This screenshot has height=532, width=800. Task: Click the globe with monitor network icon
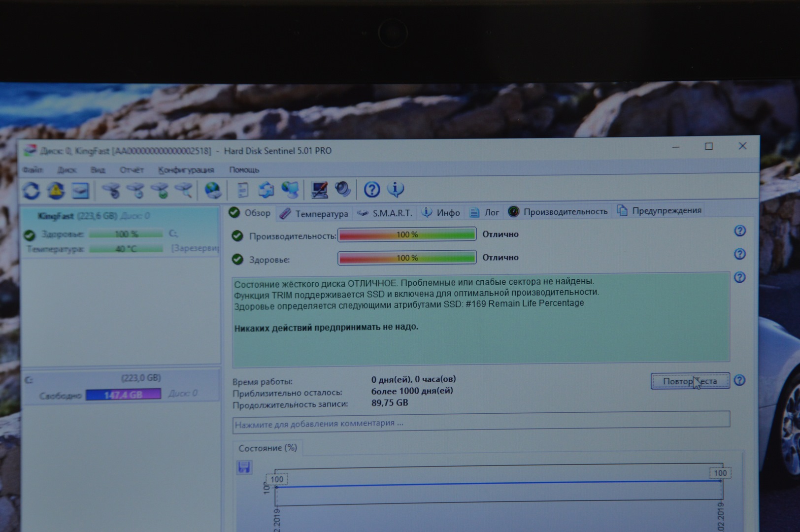(290, 190)
